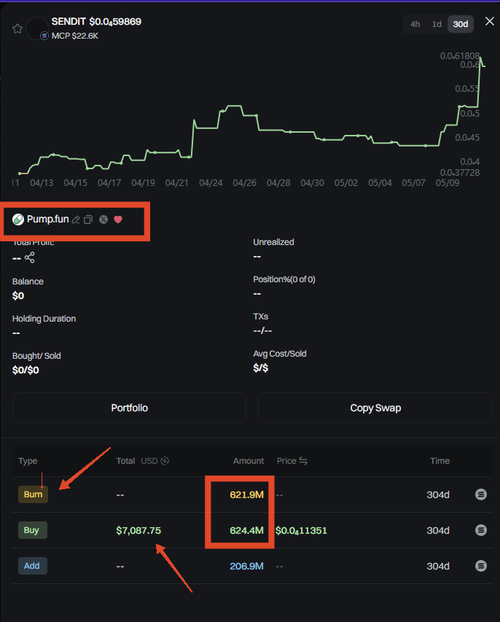
Task: Edit the Pump.fun wallet name
Action: (76, 220)
